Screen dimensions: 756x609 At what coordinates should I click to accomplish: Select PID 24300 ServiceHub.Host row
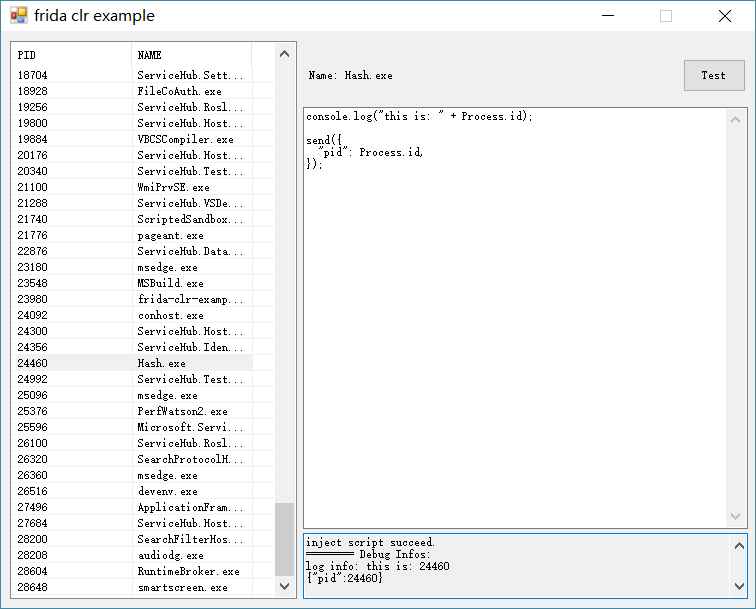click(132, 331)
